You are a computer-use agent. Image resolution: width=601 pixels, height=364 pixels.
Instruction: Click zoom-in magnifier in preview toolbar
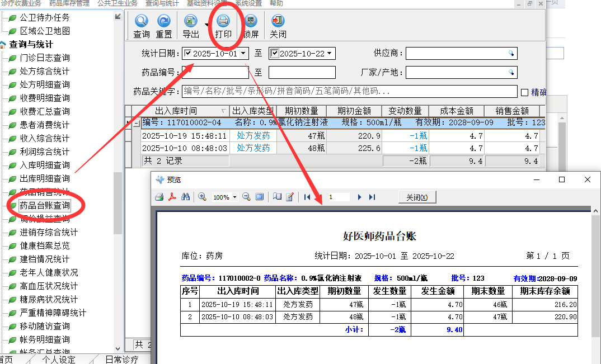click(x=202, y=197)
